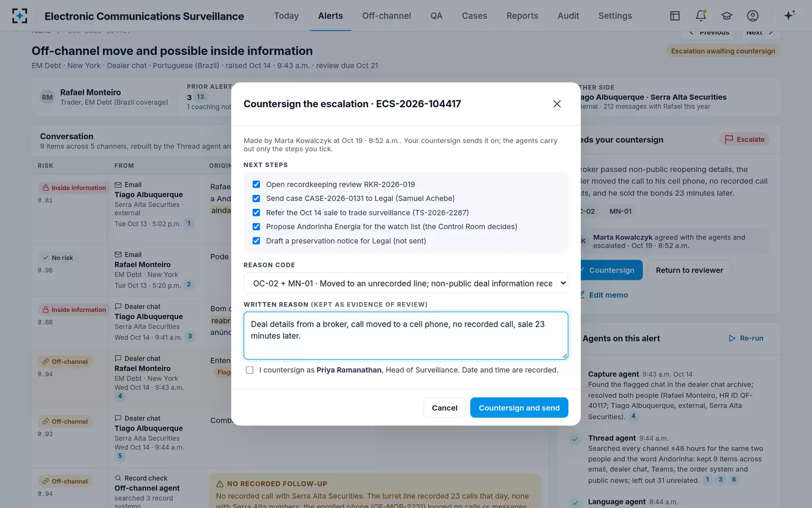Viewport: 812px width, 508px height.
Task: Open the notifications bell
Action: click(701, 16)
